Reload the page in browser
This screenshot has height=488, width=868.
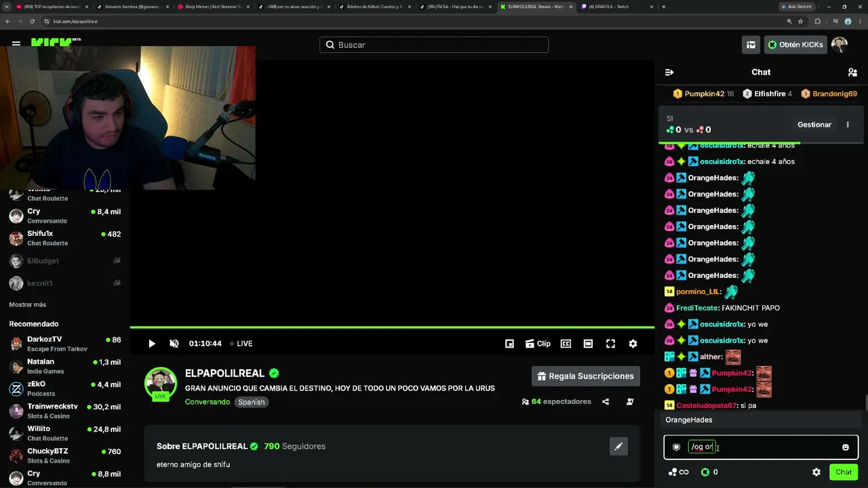(32, 21)
